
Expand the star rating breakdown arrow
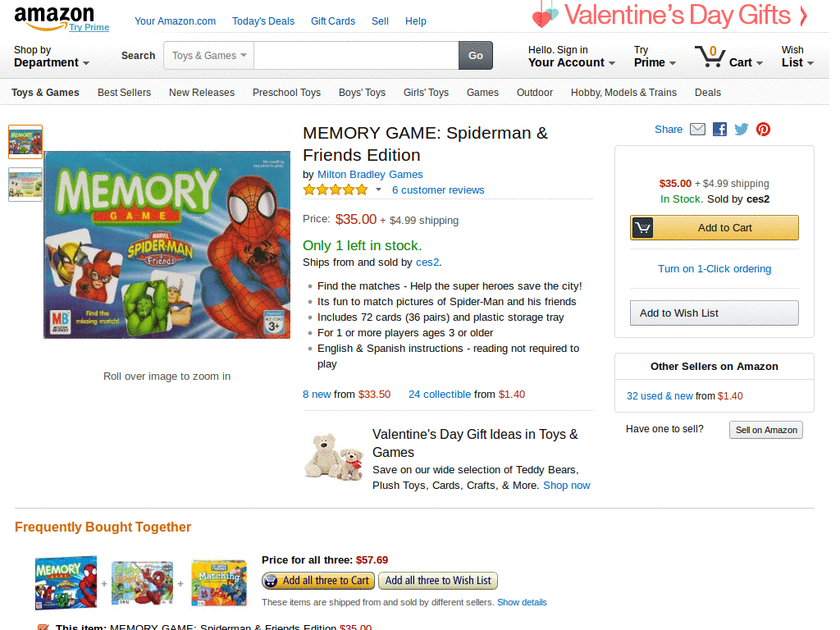[x=378, y=189]
